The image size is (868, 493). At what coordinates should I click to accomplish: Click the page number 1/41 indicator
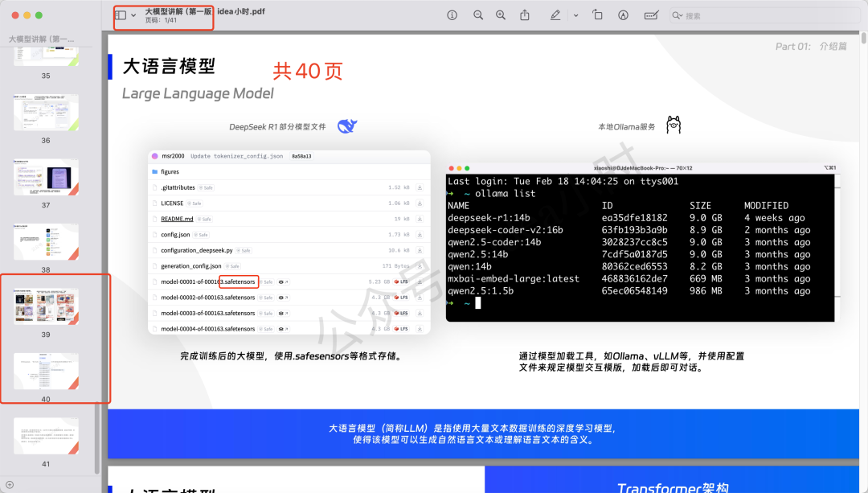pyautogui.click(x=161, y=20)
